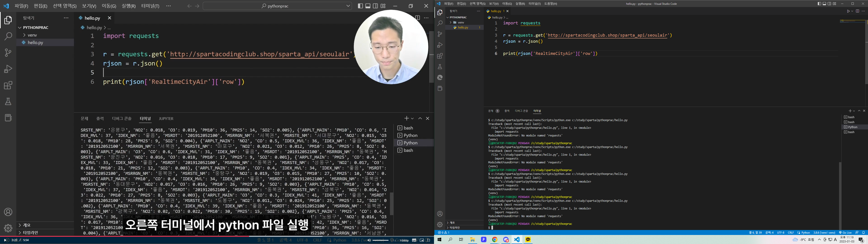The height and width of the screenshot is (244, 868).
Task: Close the terminal panel in right VS Code
Action: tap(864, 111)
